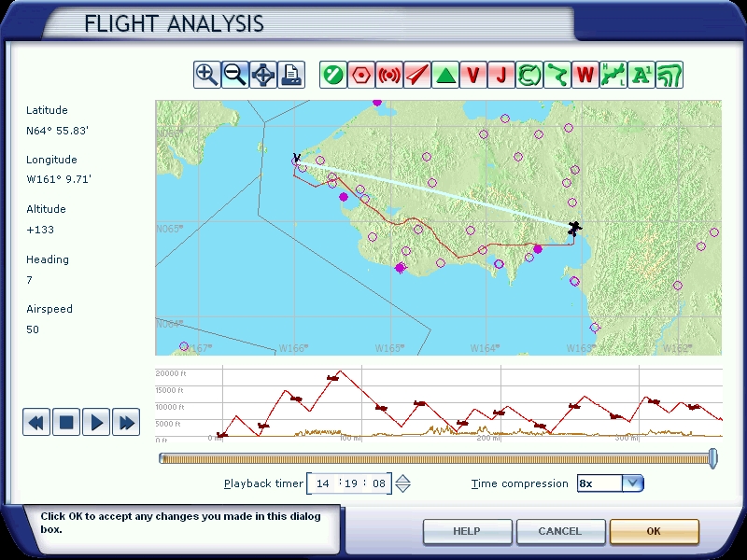
Task: Click the heading value 7
Action: 30,280
